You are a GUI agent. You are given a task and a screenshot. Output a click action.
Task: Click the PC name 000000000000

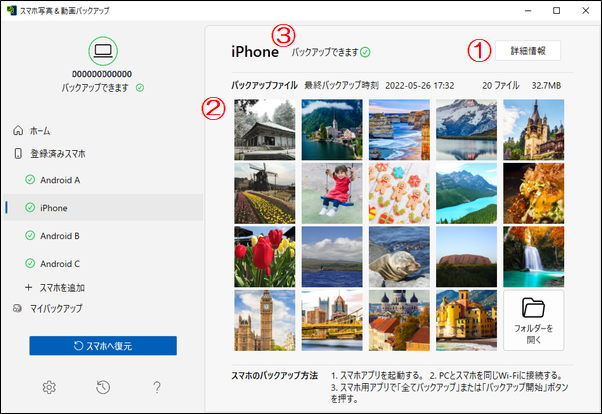pos(102,74)
